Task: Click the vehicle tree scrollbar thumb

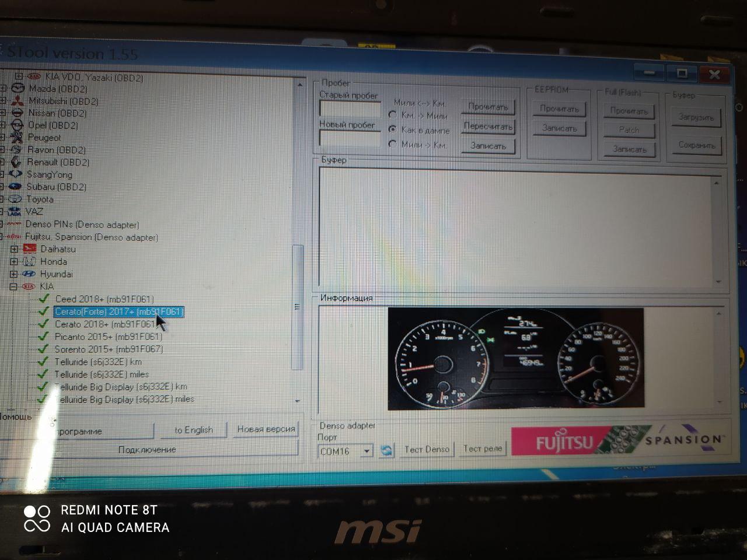Action: (x=298, y=307)
